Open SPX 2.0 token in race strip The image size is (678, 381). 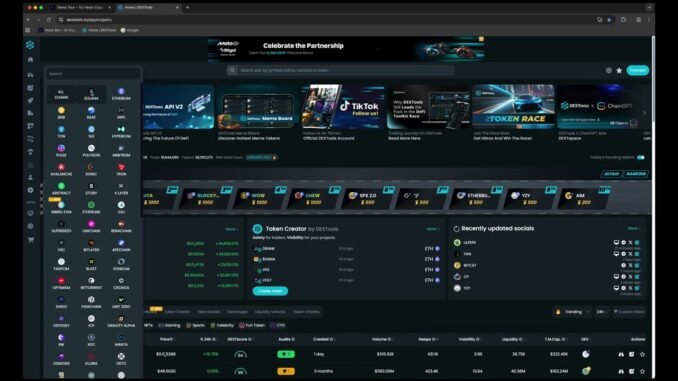[x=369, y=199]
